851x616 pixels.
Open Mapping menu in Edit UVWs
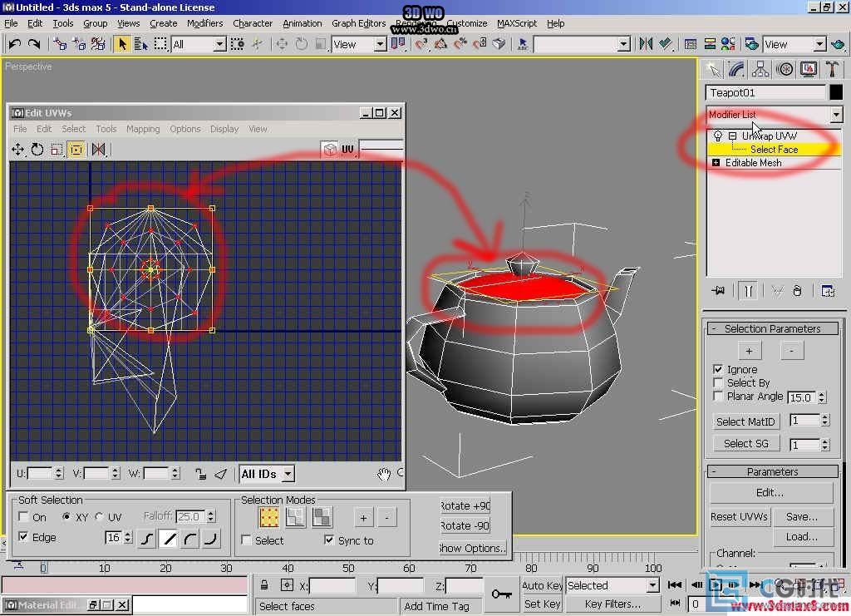[143, 129]
